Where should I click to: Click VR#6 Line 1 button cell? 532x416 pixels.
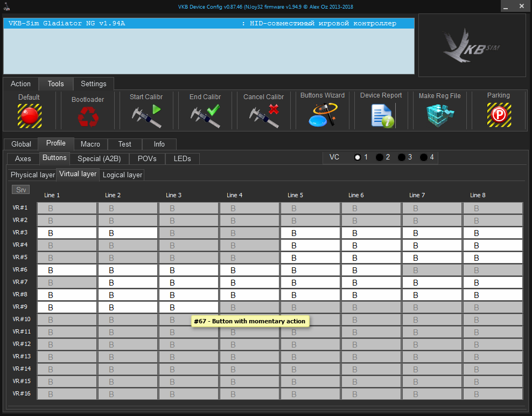click(67, 270)
